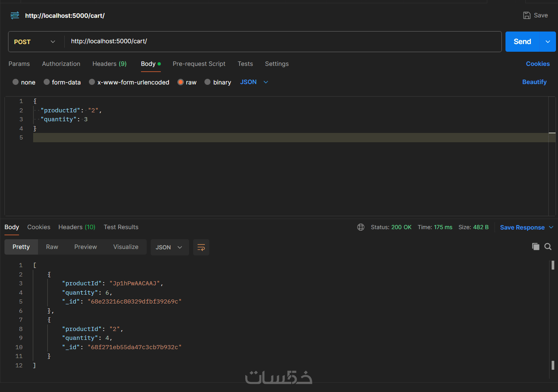Search the response with the magnifier icon
The height and width of the screenshot is (392, 558).
coord(548,247)
